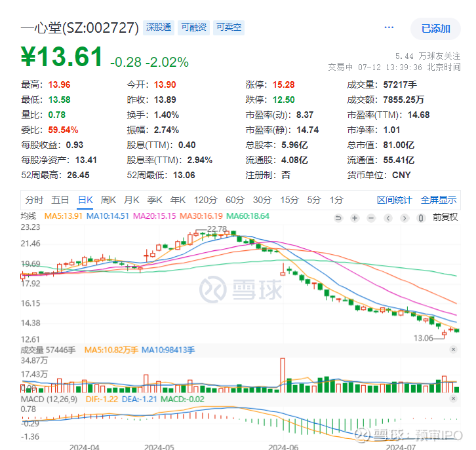The width and height of the screenshot is (476, 450).
Task: Open the three-dot more options menu
Action: tap(389, 28)
